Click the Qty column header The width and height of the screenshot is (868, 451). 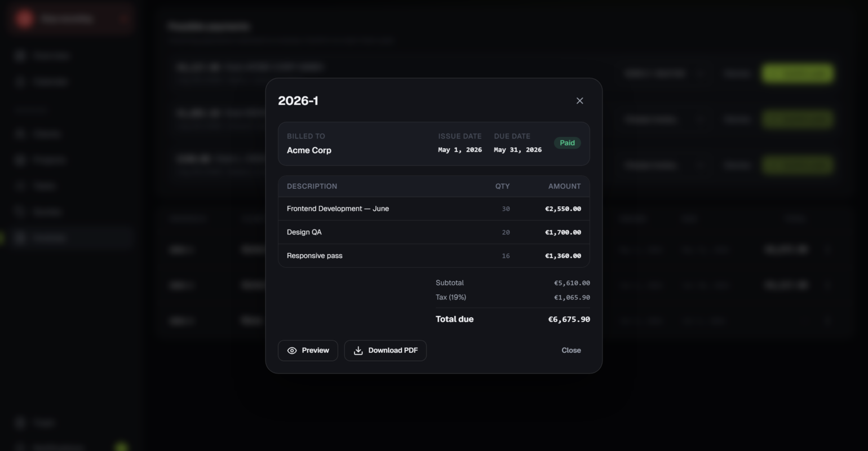[502, 187]
